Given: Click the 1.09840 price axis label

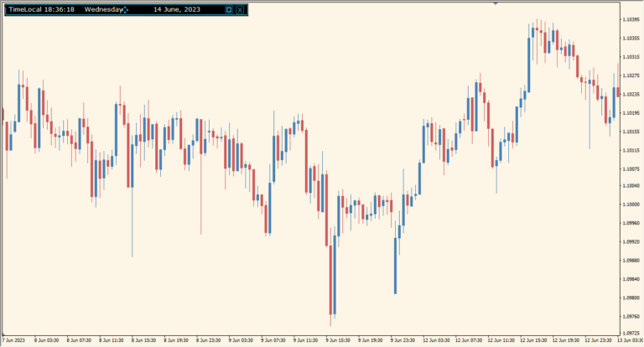Looking at the screenshot, I should point(631,279).
